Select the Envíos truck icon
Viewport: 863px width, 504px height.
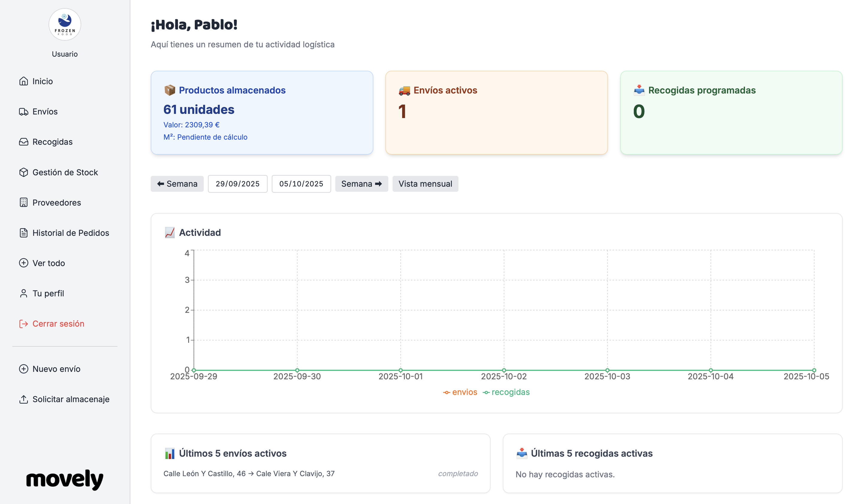tap(23, 112)
